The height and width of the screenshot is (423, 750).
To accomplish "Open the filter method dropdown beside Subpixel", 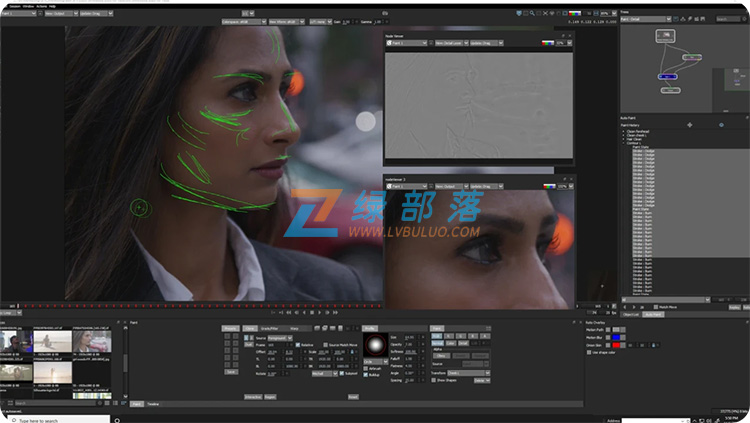I will [x=325, y=373].
